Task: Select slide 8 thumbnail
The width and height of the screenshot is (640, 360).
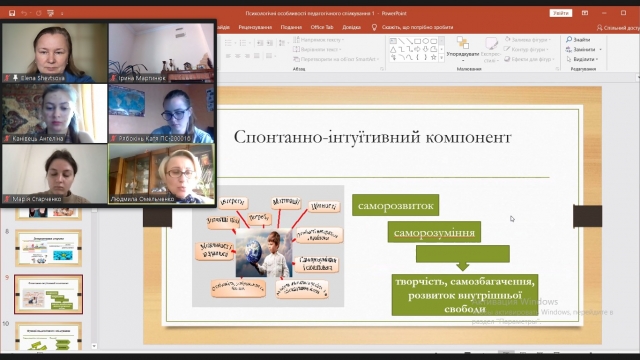Action: (x=48, y=248)
